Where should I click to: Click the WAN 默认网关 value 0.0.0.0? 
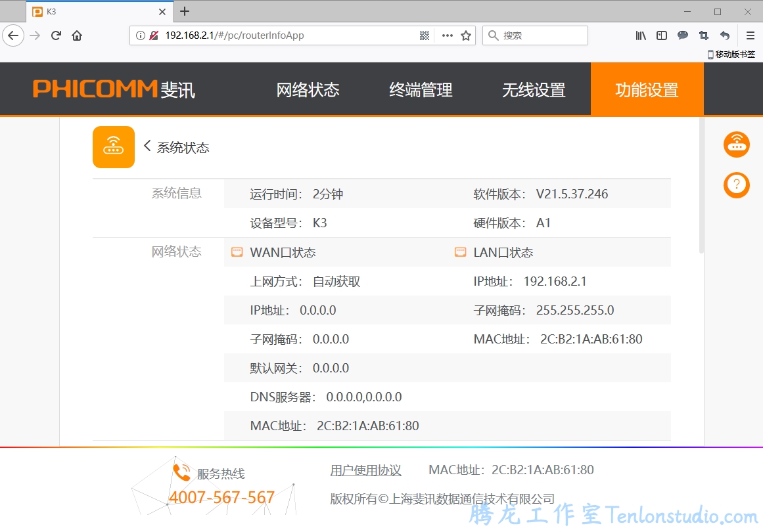(331, 368)
